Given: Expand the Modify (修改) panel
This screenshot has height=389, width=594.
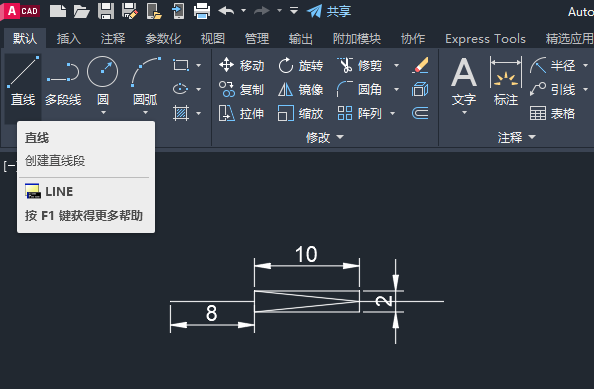Looking at the screenshot, I should [x=325, y=137].
